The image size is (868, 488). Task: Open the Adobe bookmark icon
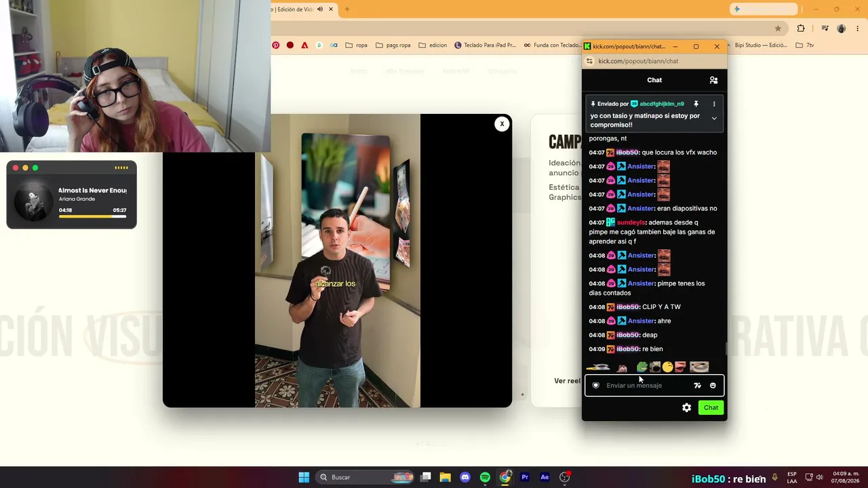(304, 45)
